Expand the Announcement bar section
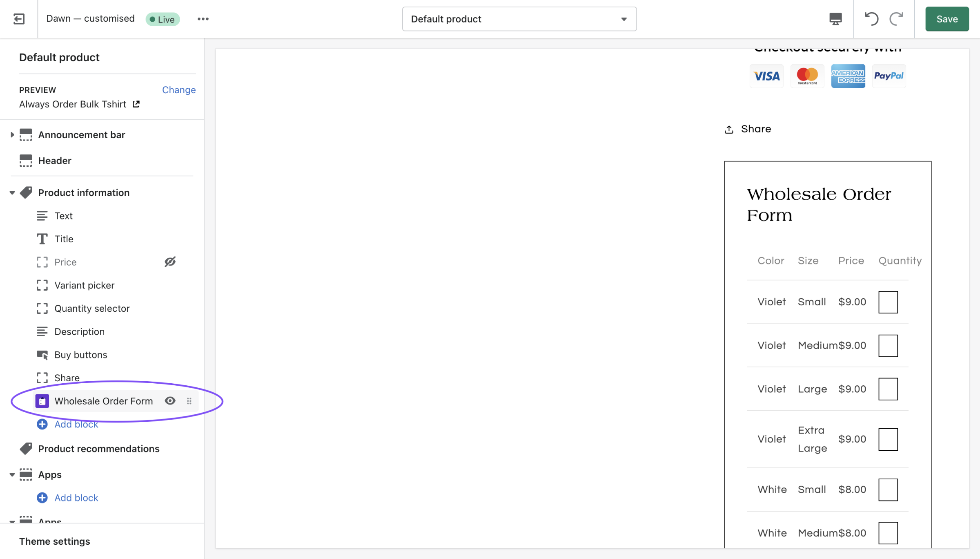 12,134
